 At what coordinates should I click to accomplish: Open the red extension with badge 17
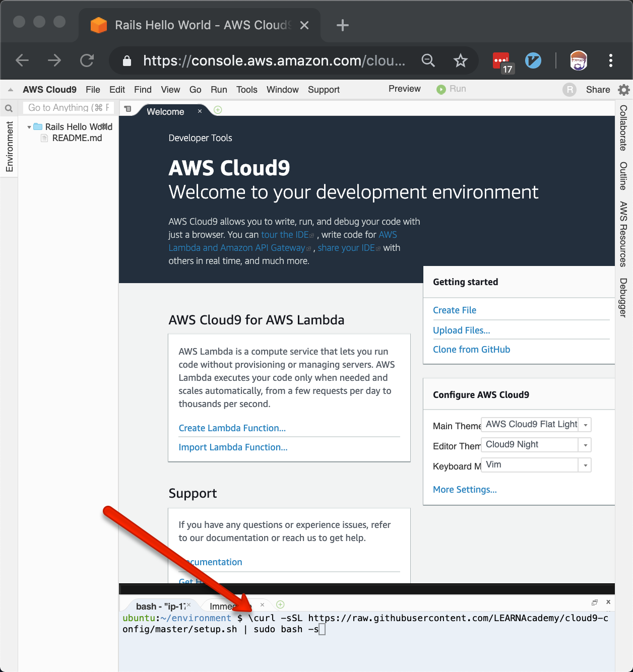point(502,62)
